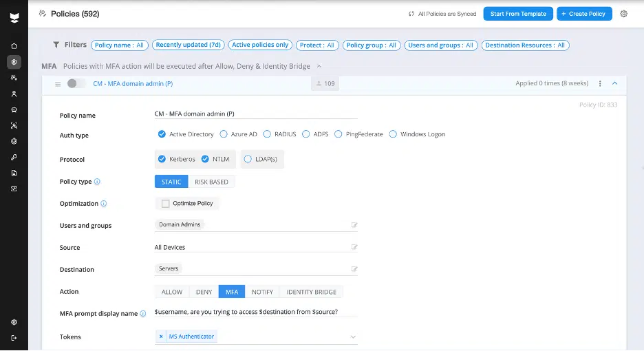The height and width of the screenshot is (351, 644).
Task: Click the key icon in the left sidebar
Action: pos(14,157)
